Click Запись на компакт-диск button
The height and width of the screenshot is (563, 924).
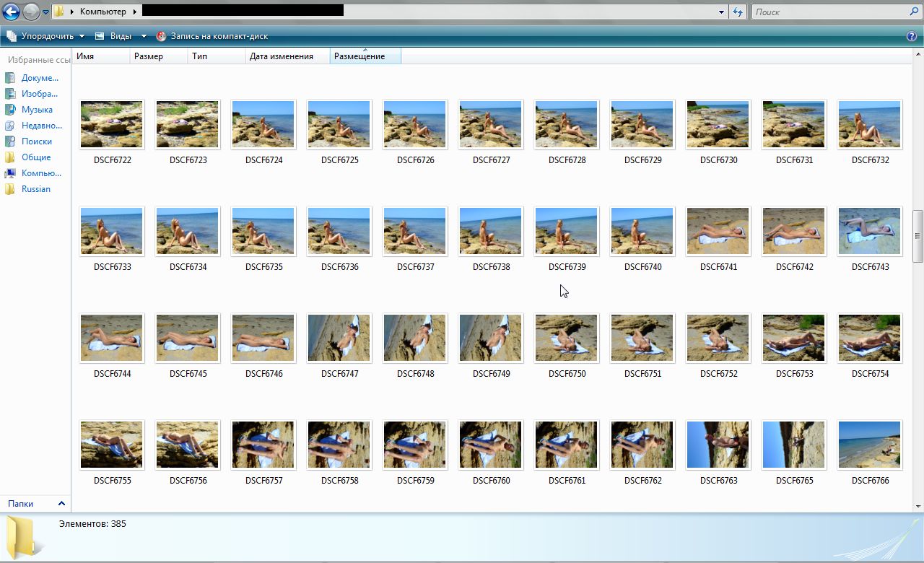[x=219, y=36]
